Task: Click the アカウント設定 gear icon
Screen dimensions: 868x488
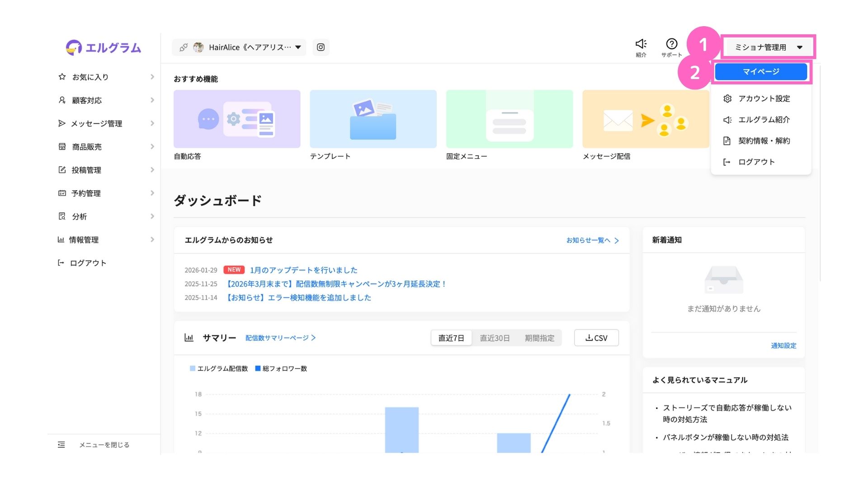Action: [x=727, y=99]
